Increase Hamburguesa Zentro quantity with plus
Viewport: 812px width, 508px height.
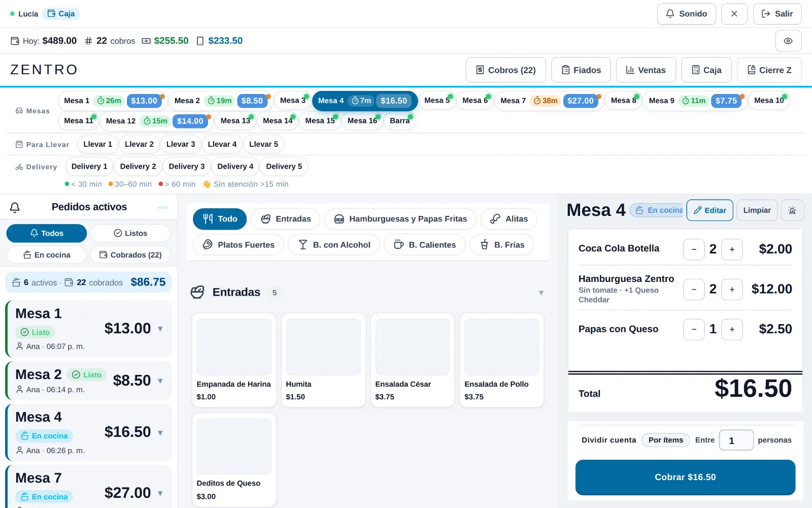732,290
